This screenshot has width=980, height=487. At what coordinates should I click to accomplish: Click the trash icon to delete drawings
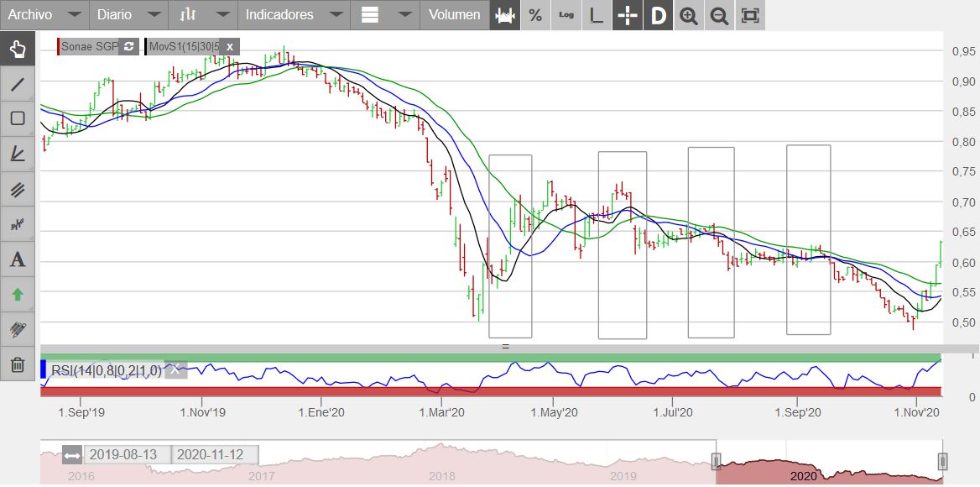tap(18, 365)
